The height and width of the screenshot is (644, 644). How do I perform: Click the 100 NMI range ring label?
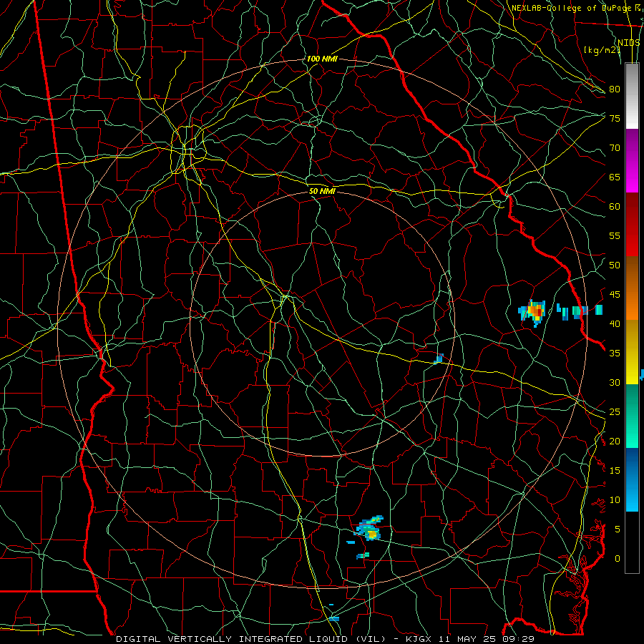point(322,59)
